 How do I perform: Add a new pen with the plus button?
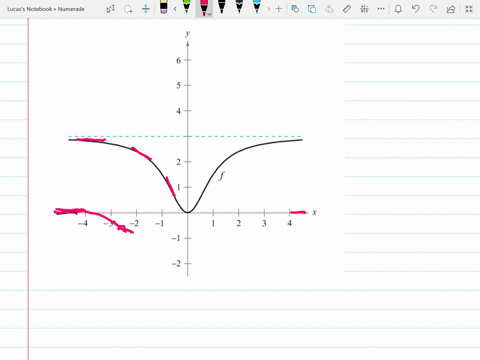(x=279, y=9)
